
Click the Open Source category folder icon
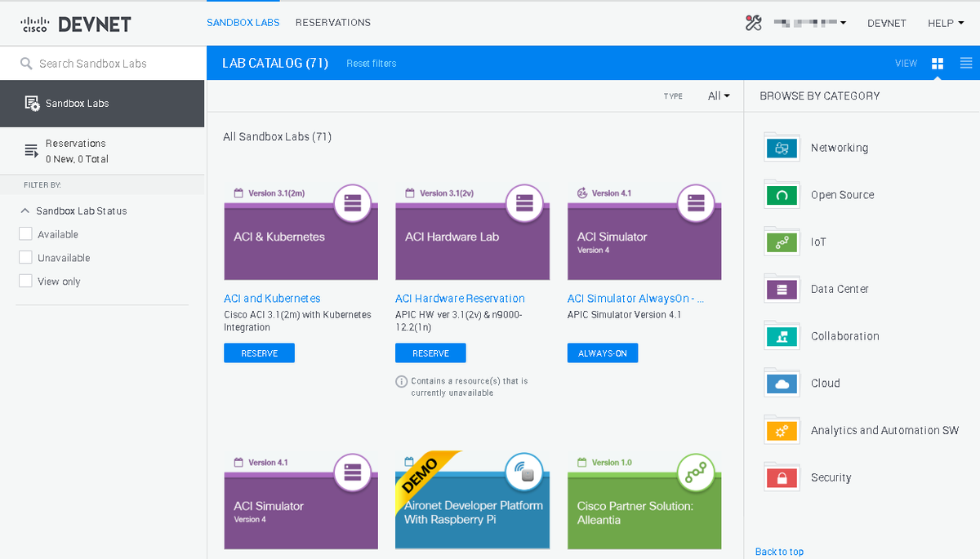[782, 194]
